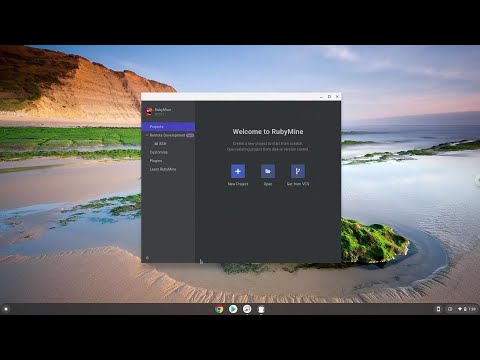Close the RubyMine welcome window

pos(337,97)
